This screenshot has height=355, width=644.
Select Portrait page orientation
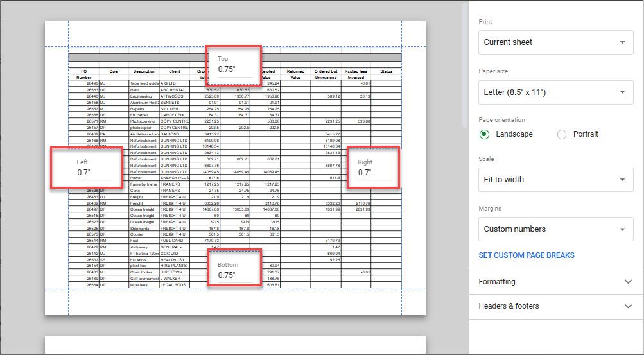click(562, 134)
